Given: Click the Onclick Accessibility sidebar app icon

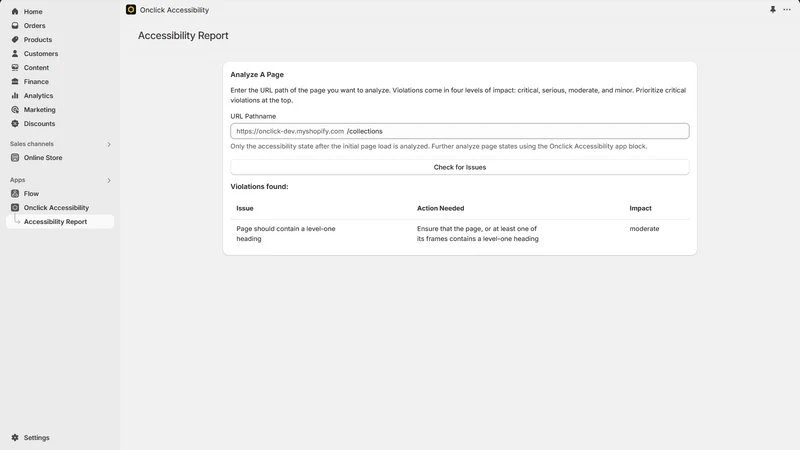Looking at the screenshot, I should click(x=15, y=208).
